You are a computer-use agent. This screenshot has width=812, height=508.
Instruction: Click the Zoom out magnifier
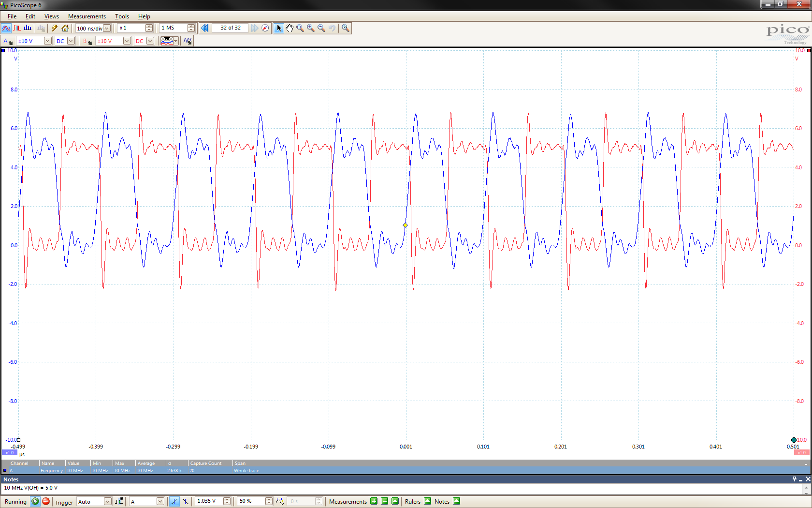pos(321,28)
